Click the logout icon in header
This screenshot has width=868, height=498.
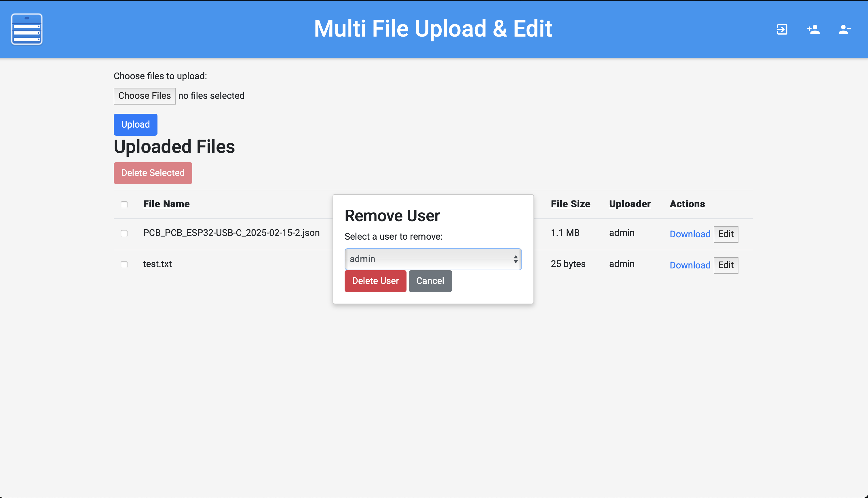click(782, 29)
